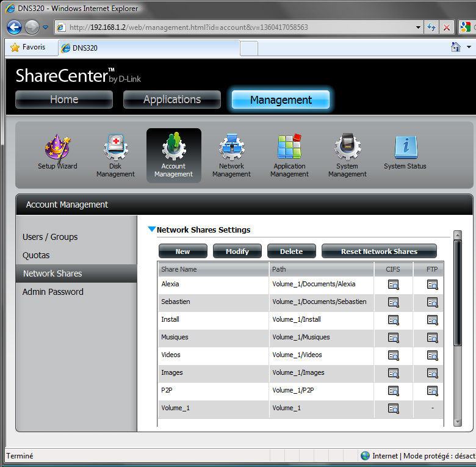476x467 pixels.
Task: Select the Install share name cell
Action: [213, 320]
